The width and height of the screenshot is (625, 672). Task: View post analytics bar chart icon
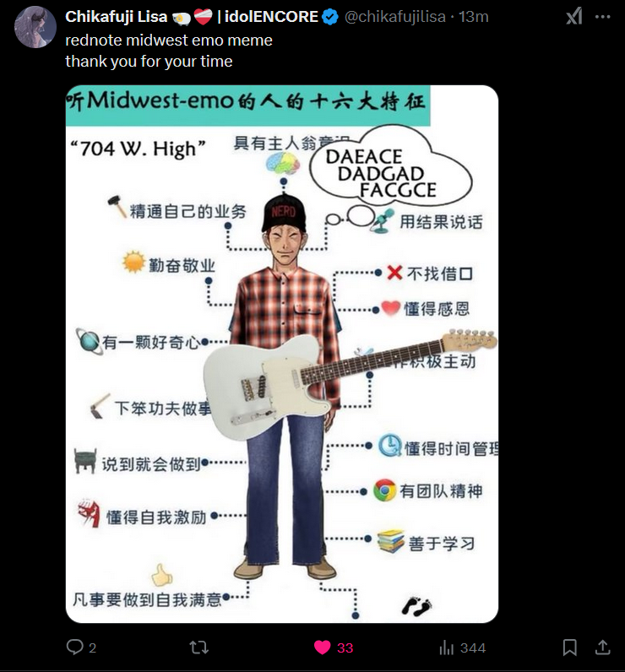(x=446, y=648)
